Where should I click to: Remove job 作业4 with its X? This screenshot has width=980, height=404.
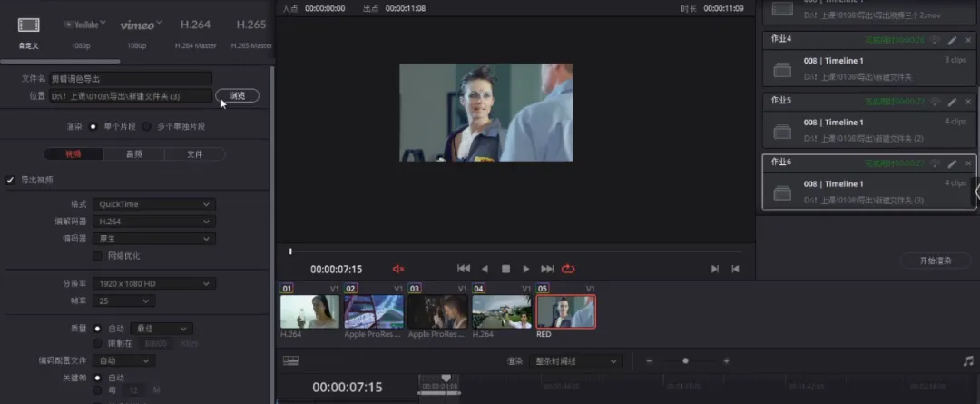click(x=968, y=40)
